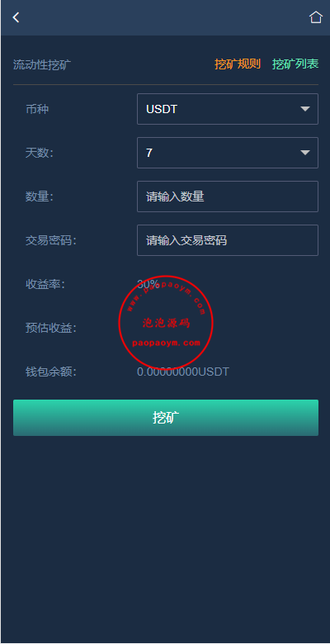Image resolution: width=330 pixels, height=644 pixels.
Task: Open 挖矿规则 mining rules link
Action: [238, 64]
